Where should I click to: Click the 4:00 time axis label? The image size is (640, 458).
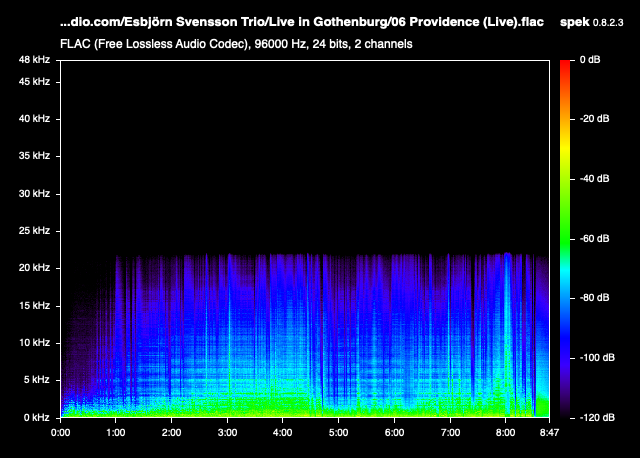tap(282, 433)
